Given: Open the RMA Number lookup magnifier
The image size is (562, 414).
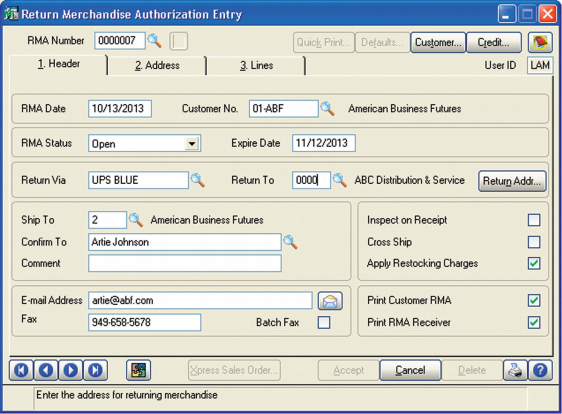Looking at the screenshot, I should point(154,41).
